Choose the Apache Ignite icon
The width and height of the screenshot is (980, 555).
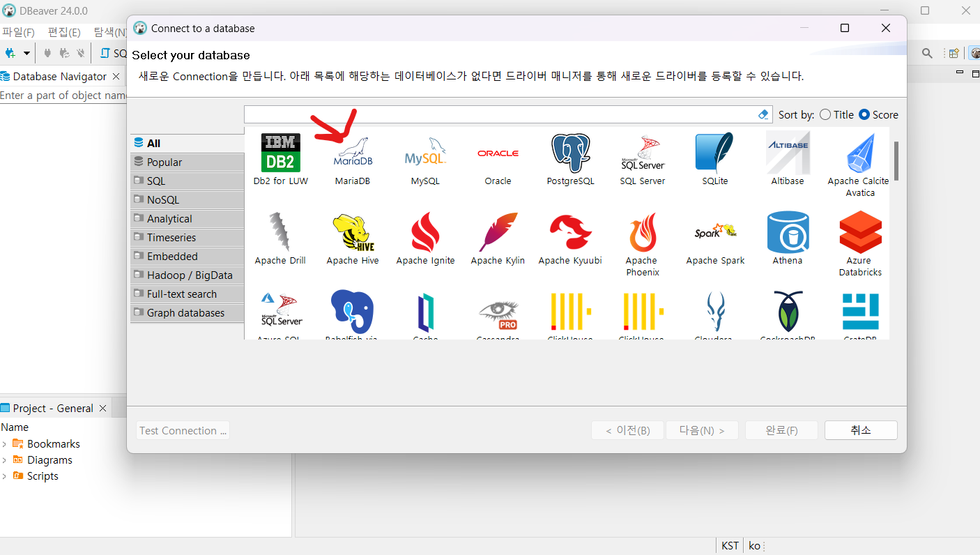coord(425,239)
